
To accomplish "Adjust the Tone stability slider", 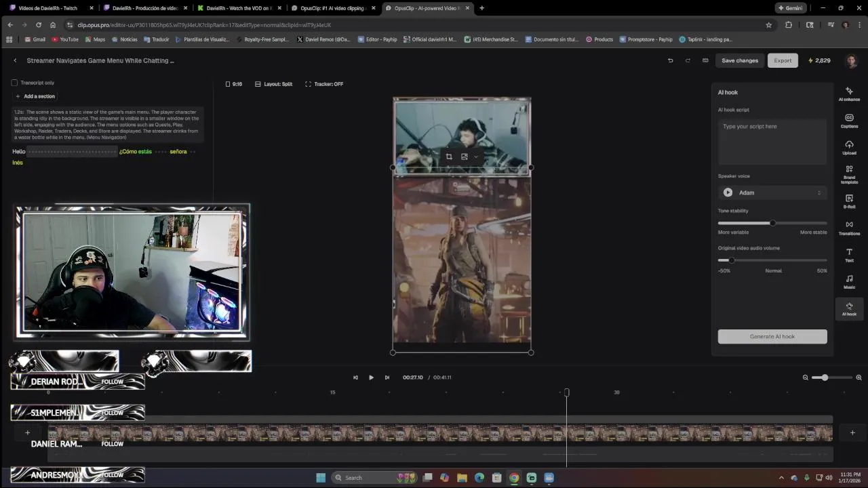I will (772, 223).
